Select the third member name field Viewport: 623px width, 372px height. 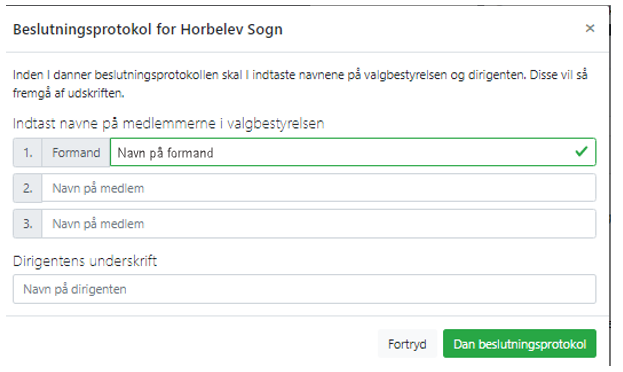click(319, 224)
